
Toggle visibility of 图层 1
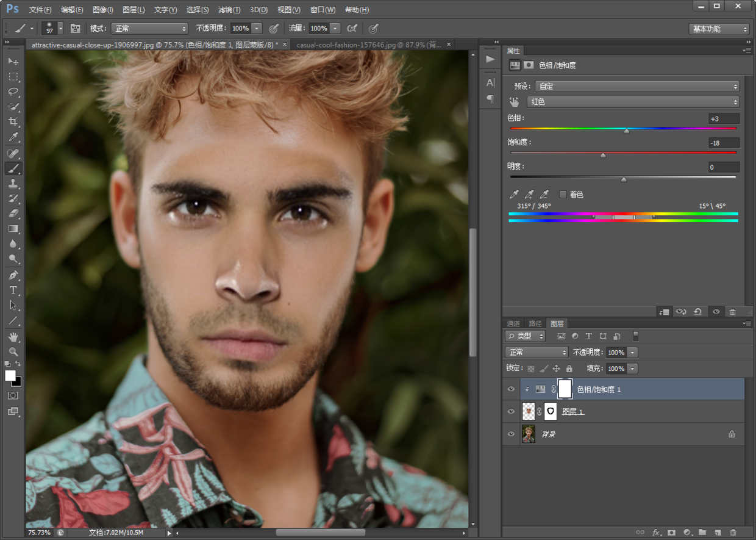pos(512,411)
